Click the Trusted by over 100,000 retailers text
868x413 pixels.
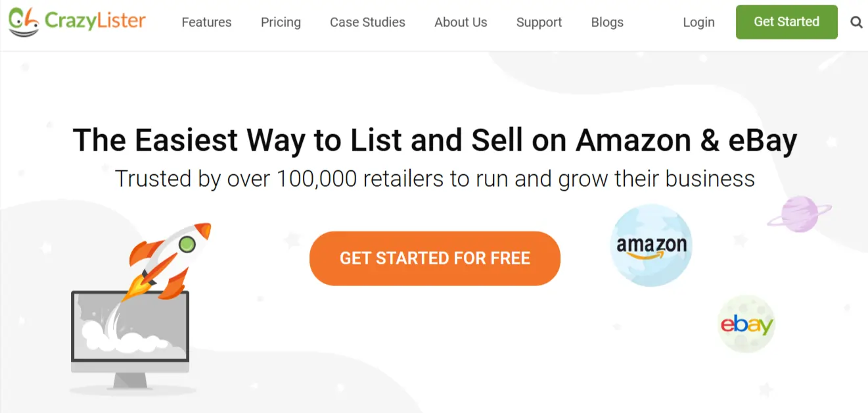pos(434,178)
